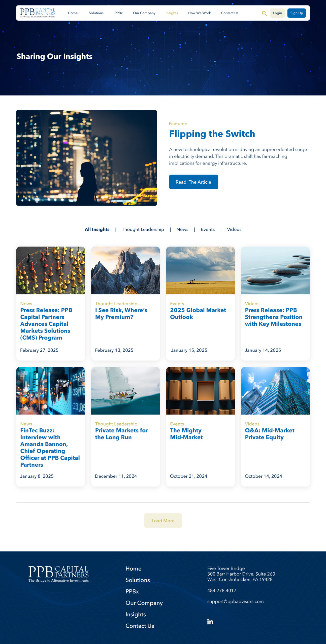Click Home in the footer links
This screenshot has height=644, width=326.
pos(134,569)
